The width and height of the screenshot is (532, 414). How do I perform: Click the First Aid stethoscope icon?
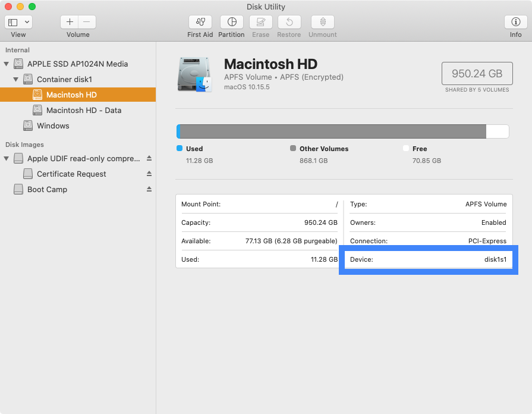pos(200,22)
